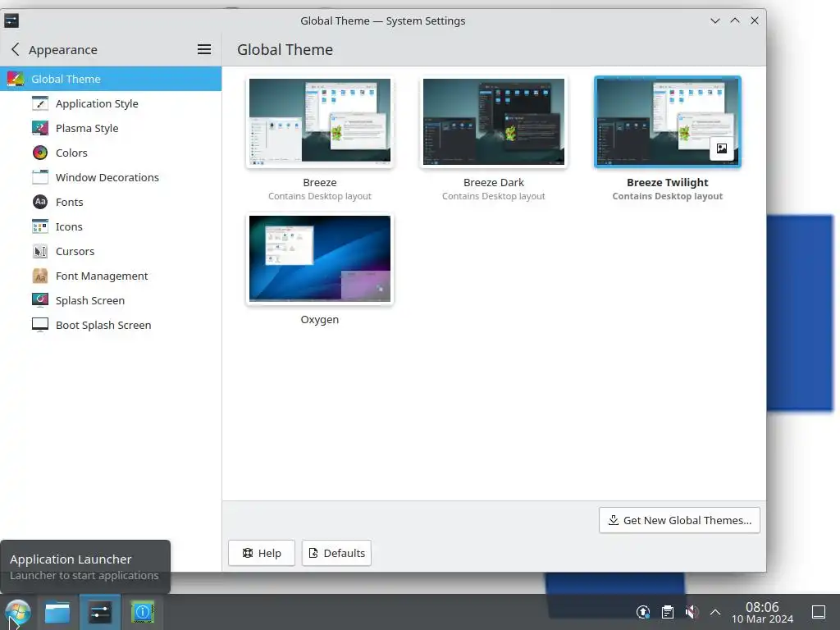The width and height of the screenshot is (840, 630).
Task: Open the file manager from taskbar
Action: click(x=57, y=612)
